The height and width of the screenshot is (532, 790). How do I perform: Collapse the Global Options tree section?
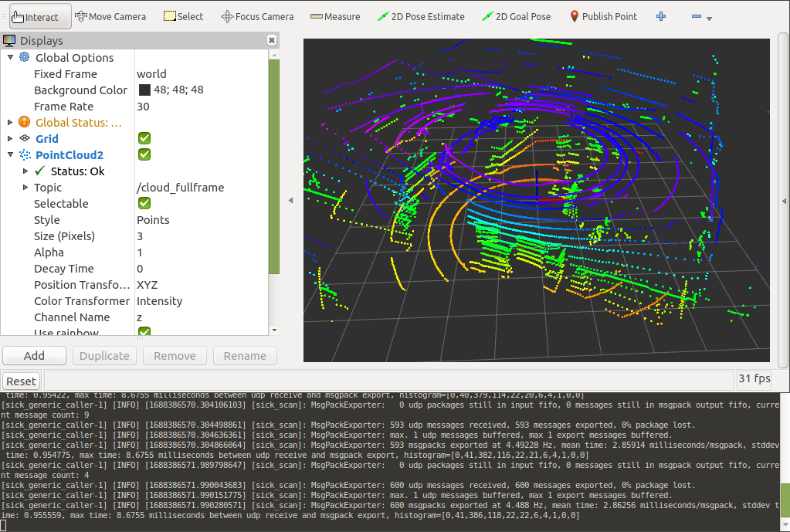tap(11, 57)
